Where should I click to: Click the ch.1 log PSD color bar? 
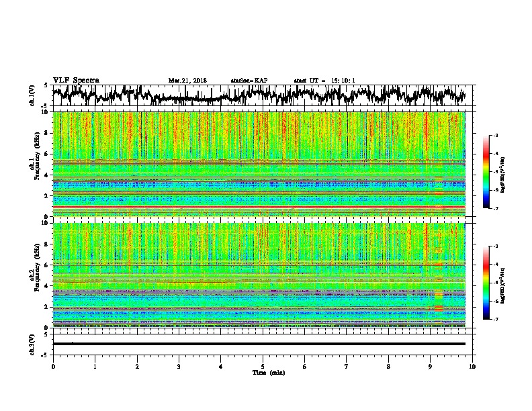pos(486,172)
